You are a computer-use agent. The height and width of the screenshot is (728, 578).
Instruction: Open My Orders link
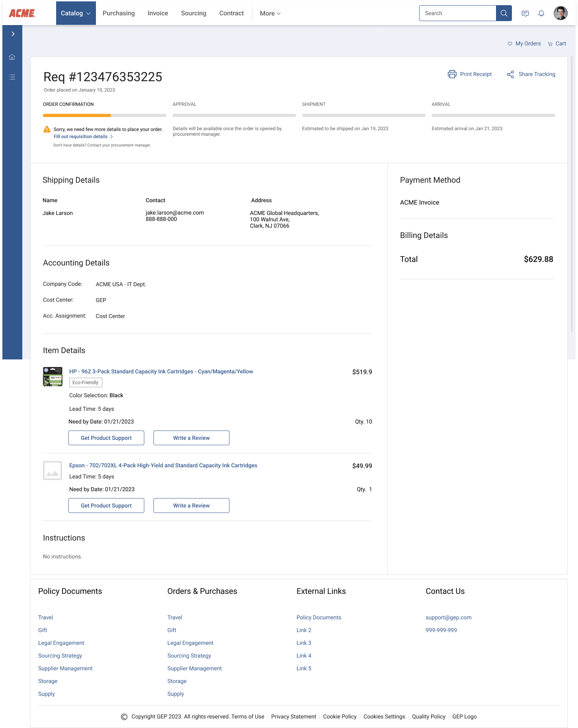(528, 44)
